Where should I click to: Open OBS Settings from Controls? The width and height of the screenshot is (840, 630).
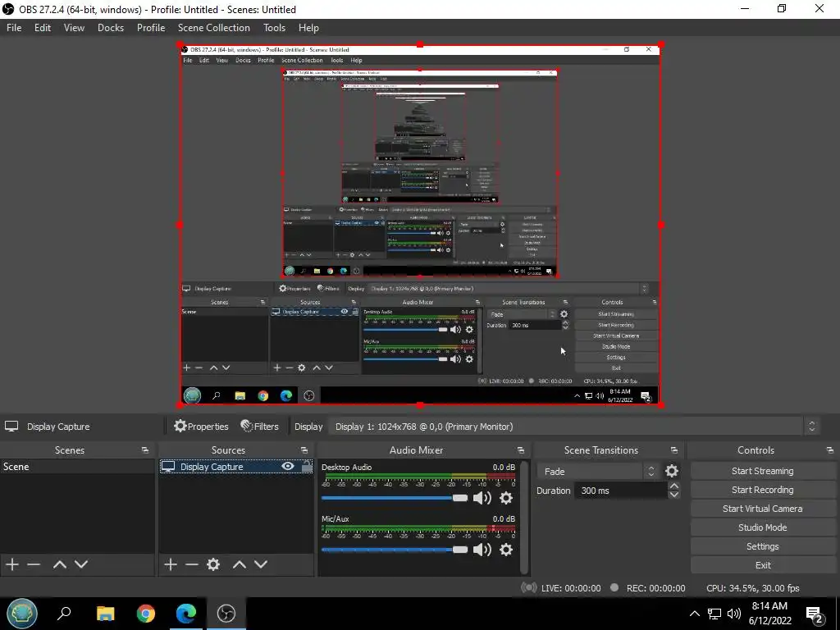click(762, 546)
